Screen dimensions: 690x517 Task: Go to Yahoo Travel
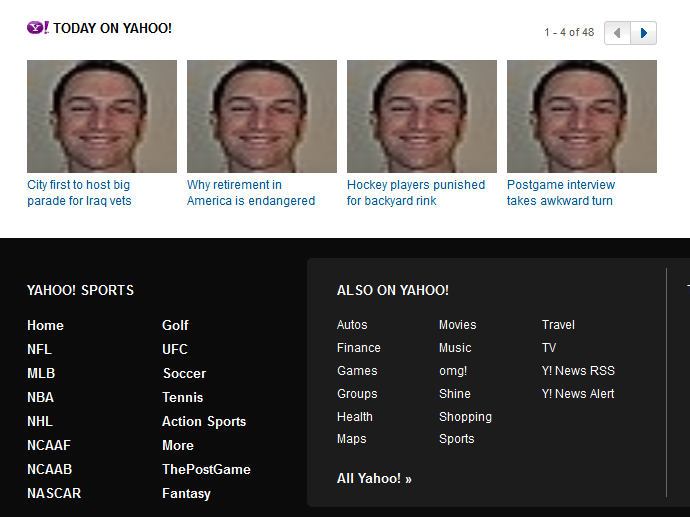(x=558, y=325)
